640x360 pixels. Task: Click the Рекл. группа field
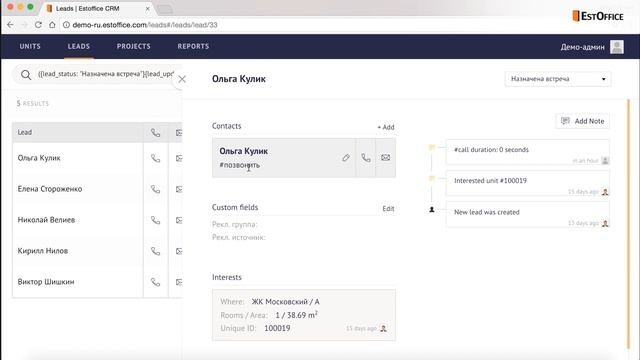(235, 224)
